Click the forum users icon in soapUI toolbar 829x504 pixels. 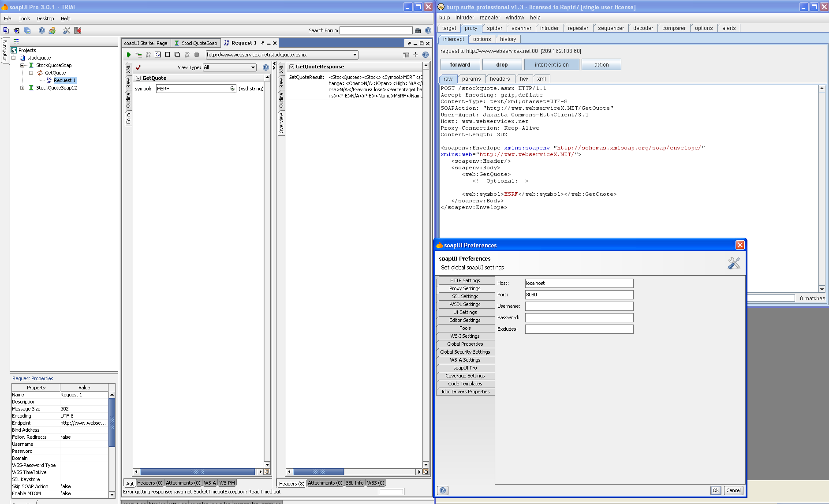52,30
